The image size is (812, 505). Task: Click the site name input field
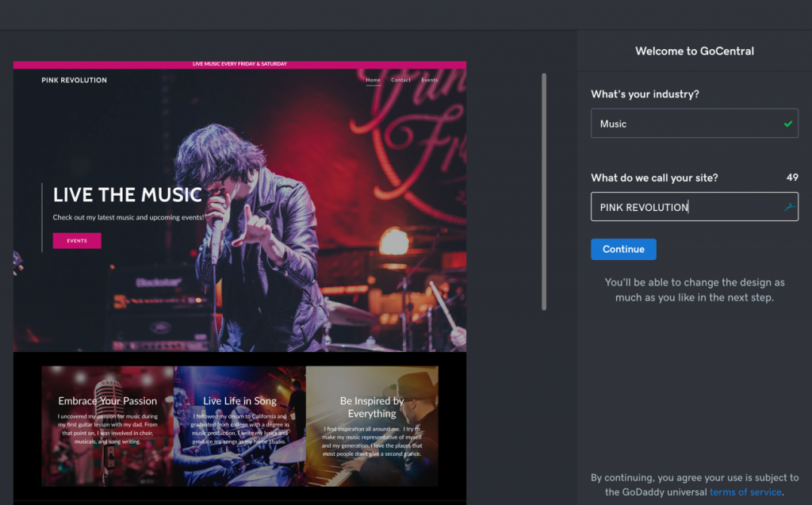click(x=682, y=207)
